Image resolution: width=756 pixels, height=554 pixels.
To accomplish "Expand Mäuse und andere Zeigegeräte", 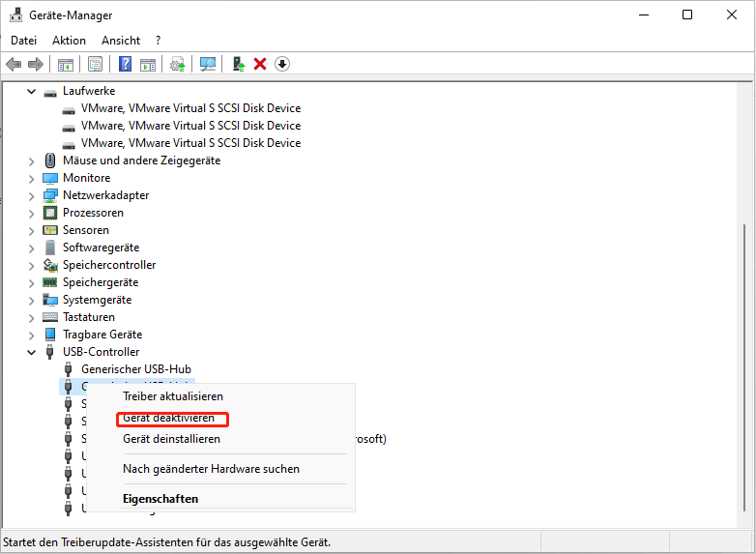I will click(31, 161).
